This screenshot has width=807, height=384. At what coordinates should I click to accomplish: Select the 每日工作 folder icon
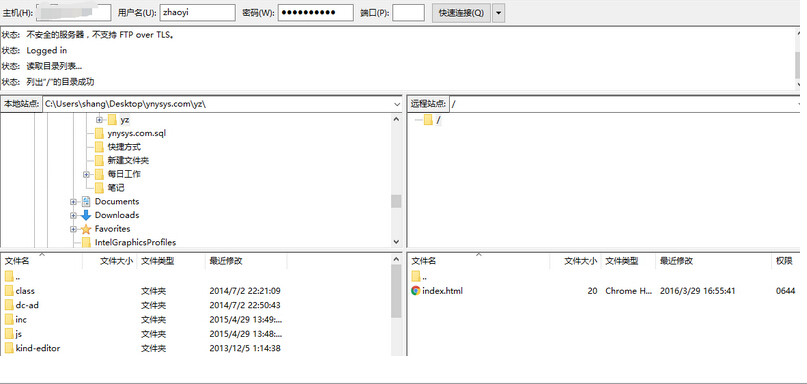[x=99, y=174]
